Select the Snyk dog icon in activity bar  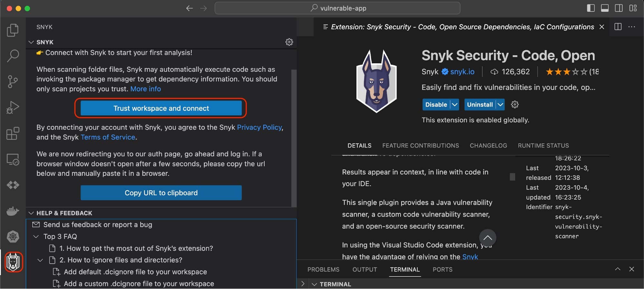click(13, 262)
